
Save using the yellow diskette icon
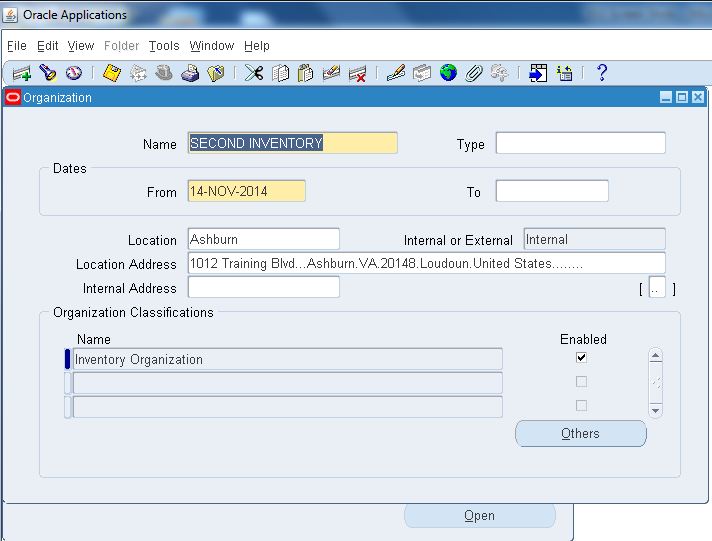112,73
